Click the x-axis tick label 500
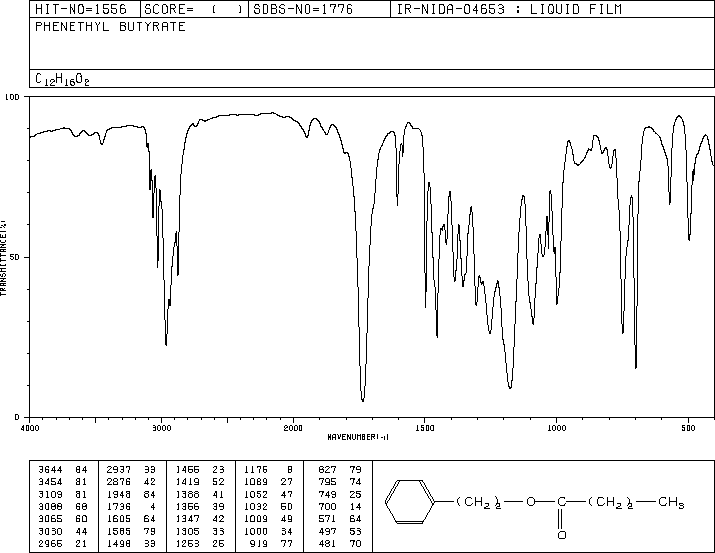This screenshot has width=715, height=553. click(688, 428)
